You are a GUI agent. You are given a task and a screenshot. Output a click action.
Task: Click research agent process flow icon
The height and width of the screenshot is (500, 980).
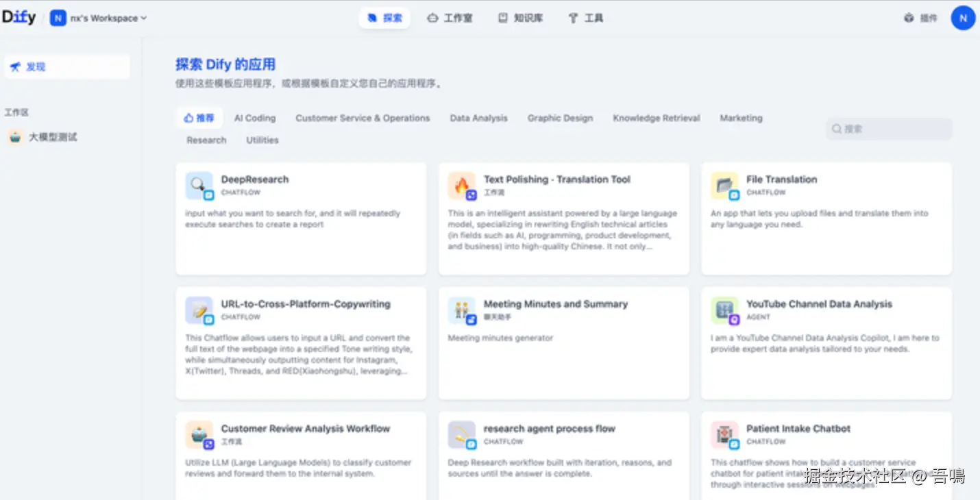coord(462,435)
